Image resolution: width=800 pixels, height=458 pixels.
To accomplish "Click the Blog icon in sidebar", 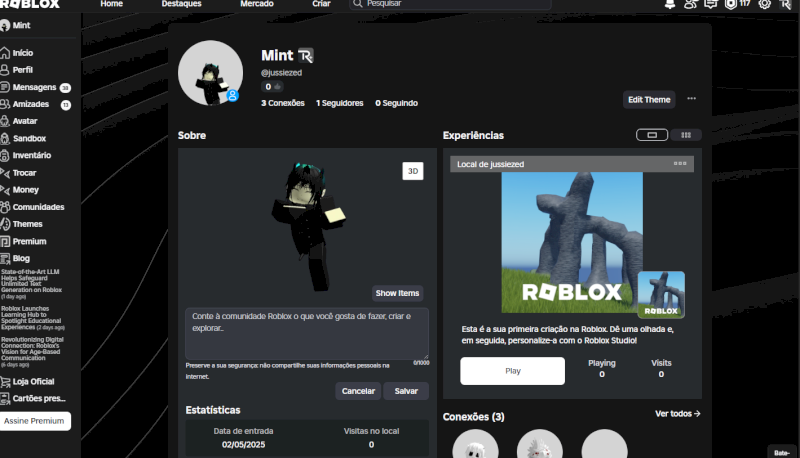I will click(x=5, y=259).
